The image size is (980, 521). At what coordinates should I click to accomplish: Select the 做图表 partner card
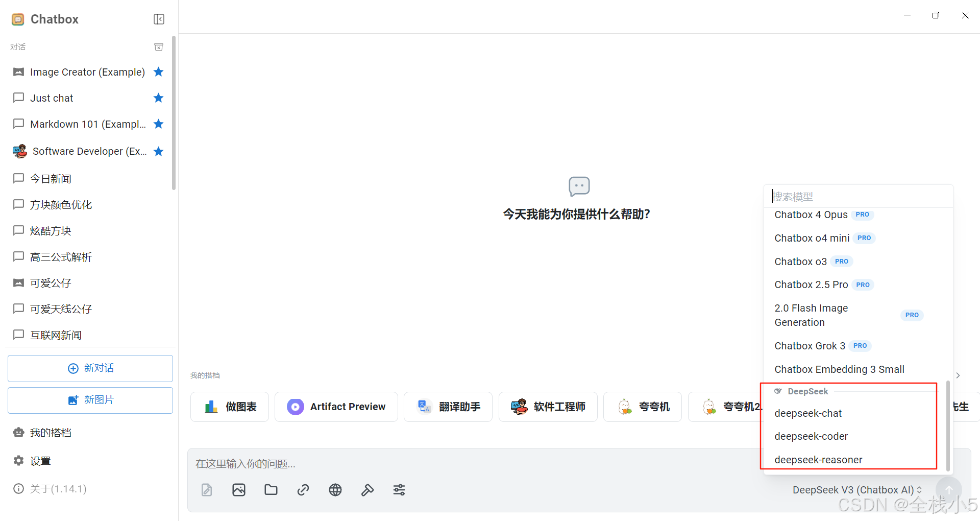[230, 407]
